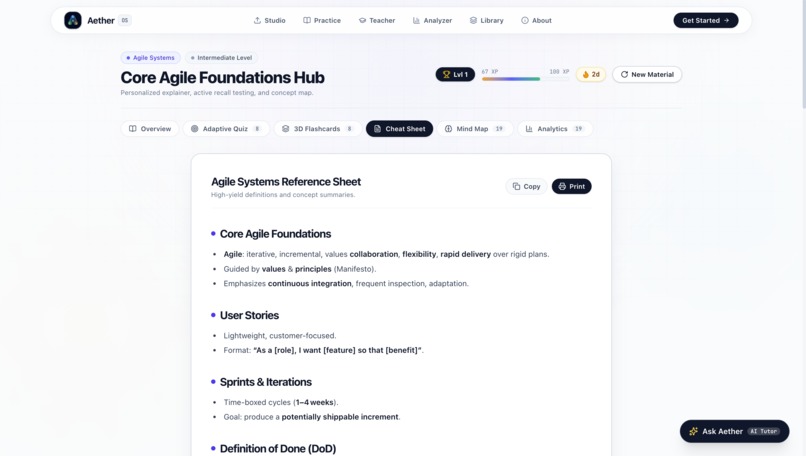This screenshot has height=456, width=806.
Task: Click the Core Agile Foundations section heading
Action: [276, 234]
